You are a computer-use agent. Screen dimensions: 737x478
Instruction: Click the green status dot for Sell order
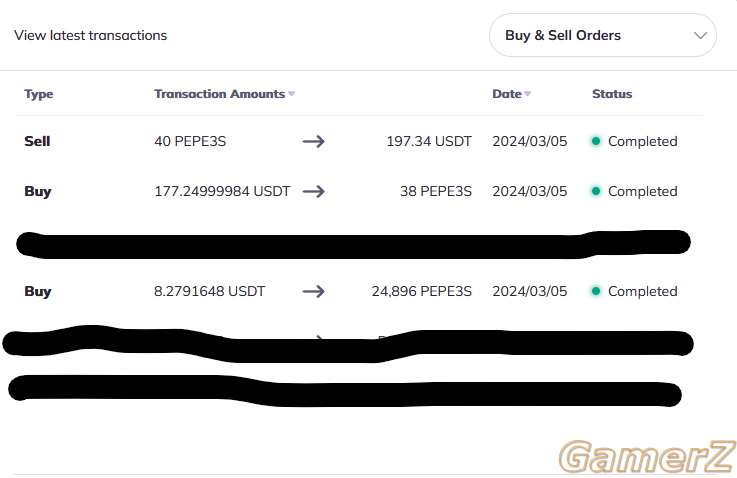596,141
